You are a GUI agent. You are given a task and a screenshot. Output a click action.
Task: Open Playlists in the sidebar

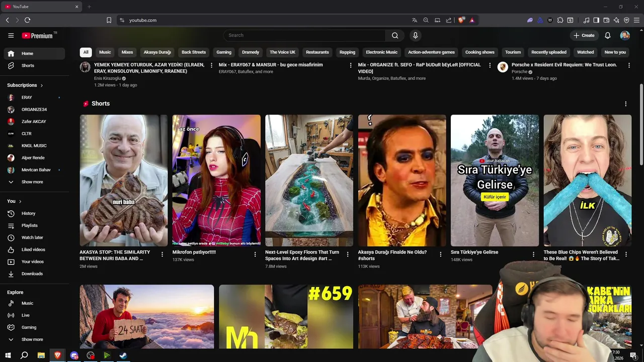click(x=35, y=225)
